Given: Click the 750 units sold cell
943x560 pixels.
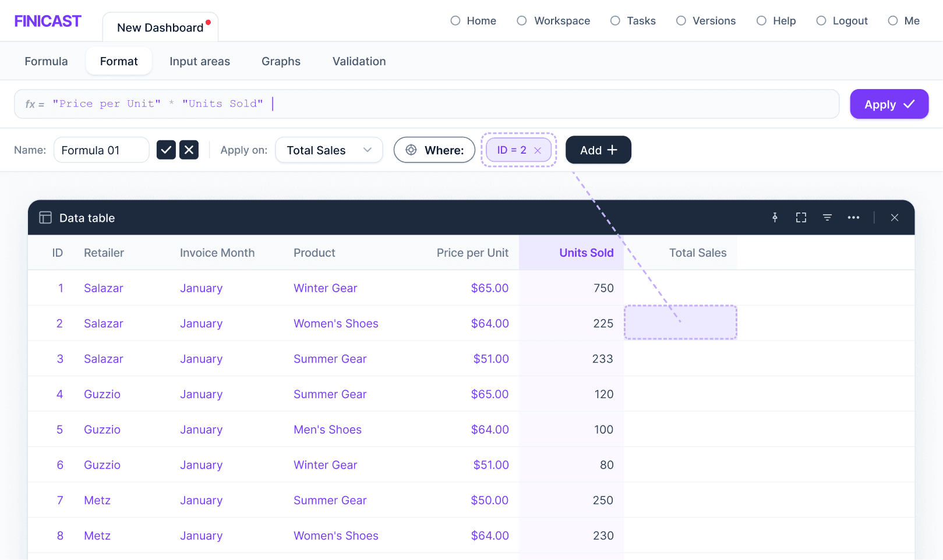Looking at the screenshot, I should pyautogui.click(x=603, y=288).
